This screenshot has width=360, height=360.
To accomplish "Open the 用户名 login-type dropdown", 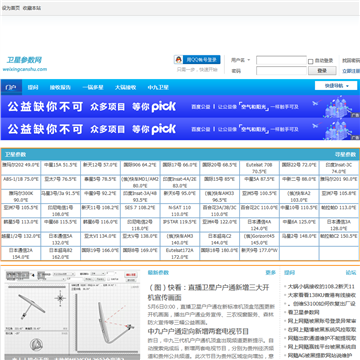I will [241, 60].
